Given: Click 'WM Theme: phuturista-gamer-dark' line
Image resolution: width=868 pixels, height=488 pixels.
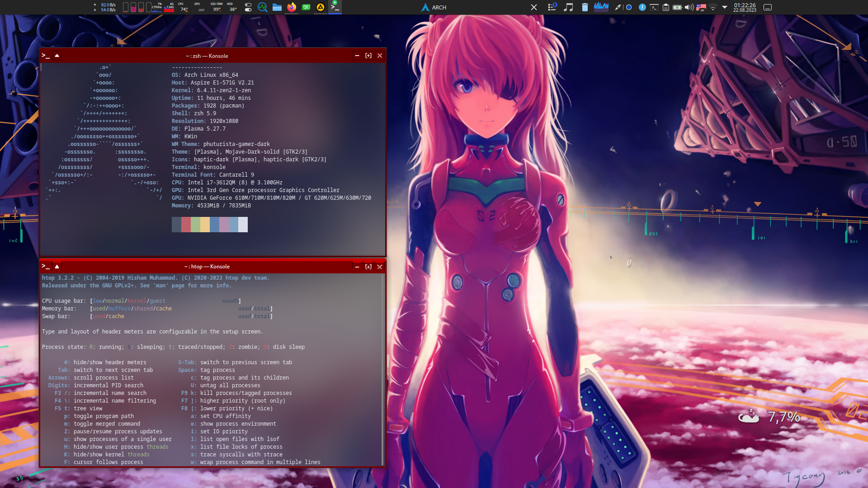Looking at the screenshot, I should coord(221,144).
